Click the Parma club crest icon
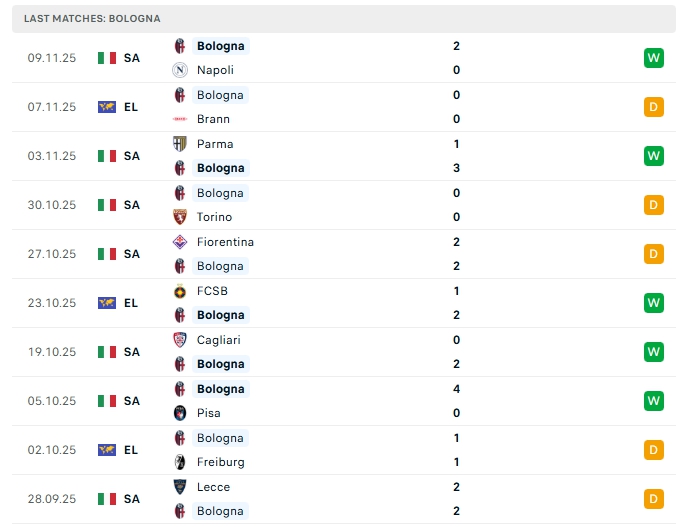The width and height of the screenshot is (688, 527). pyautogui.click(x=180, y=144)
